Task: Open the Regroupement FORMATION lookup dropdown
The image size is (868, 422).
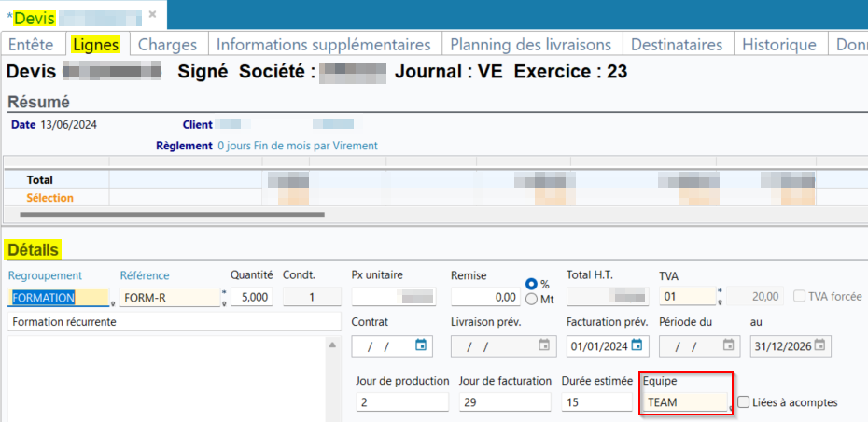Action: pos(113,302)
